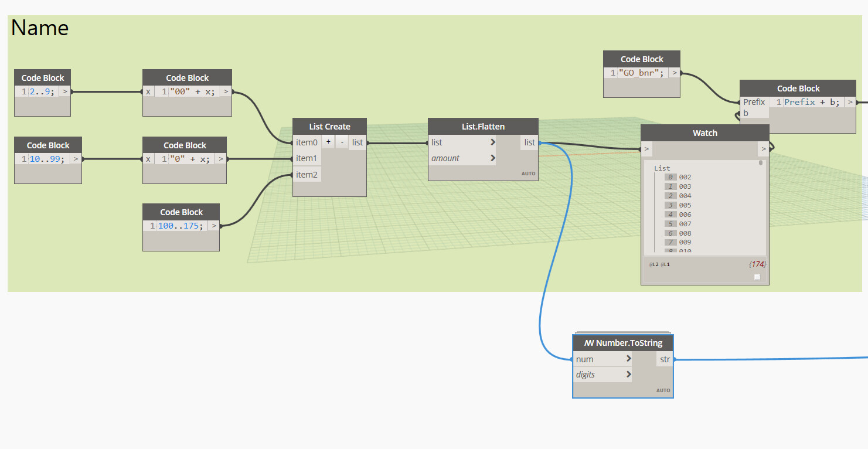Click the List root label in Watch

(662, 168)
